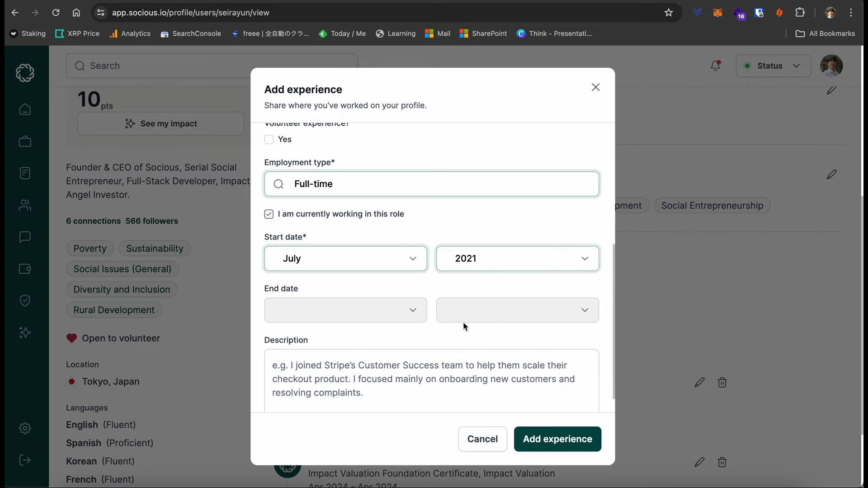This screenshot has height=488, width=868.
Task: Click the Employment type input field
Action: coord(431,184)
